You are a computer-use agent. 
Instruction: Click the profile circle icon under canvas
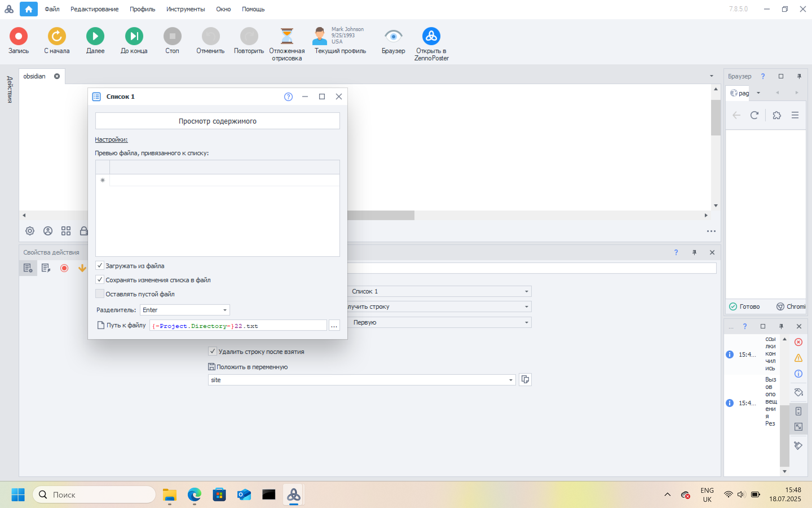point(48,231)
